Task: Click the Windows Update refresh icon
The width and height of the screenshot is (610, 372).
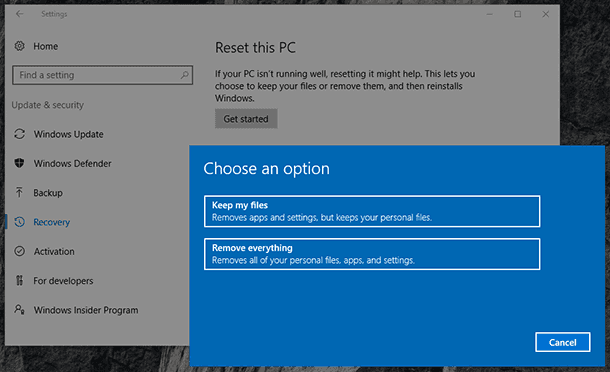Action: (x=19, y=134)
